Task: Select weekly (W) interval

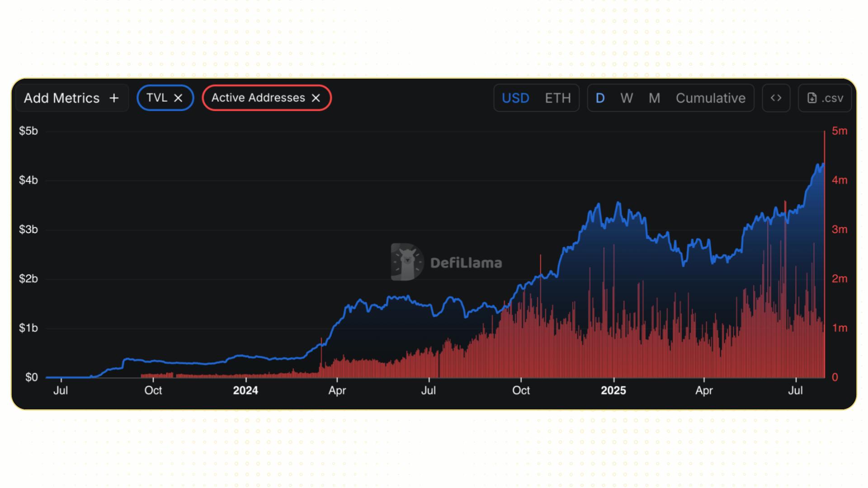Action: [627, 98]
